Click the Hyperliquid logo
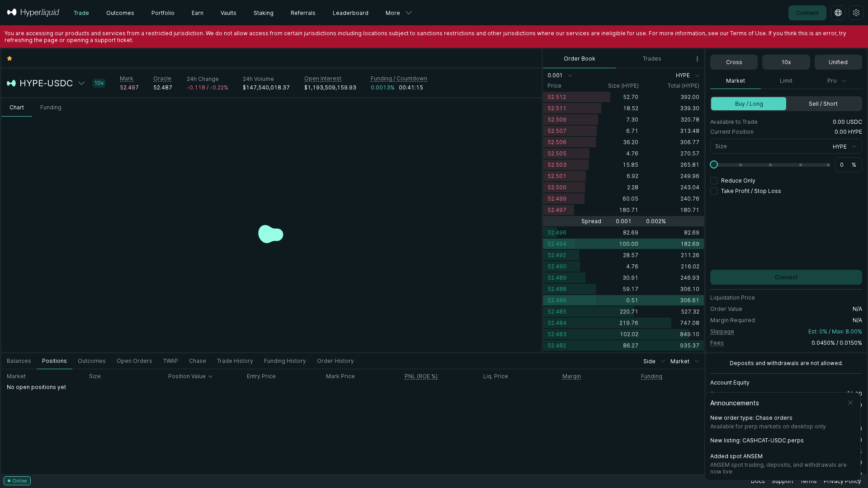This screenshot has width=868, height=488. pos(33,13)
